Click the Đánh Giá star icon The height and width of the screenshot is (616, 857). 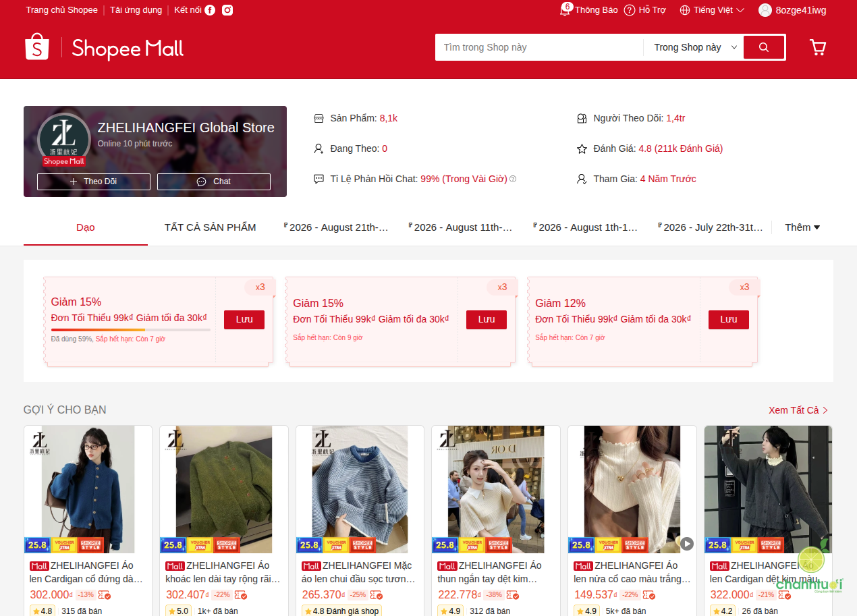(582, 148)
